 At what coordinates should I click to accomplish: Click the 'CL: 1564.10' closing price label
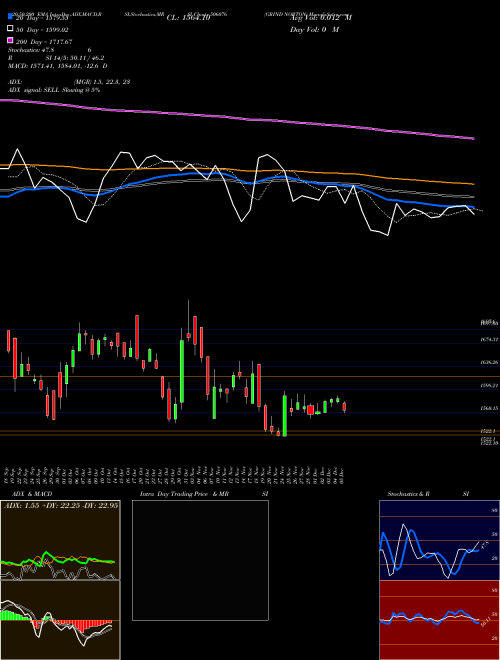click(188, 18)
